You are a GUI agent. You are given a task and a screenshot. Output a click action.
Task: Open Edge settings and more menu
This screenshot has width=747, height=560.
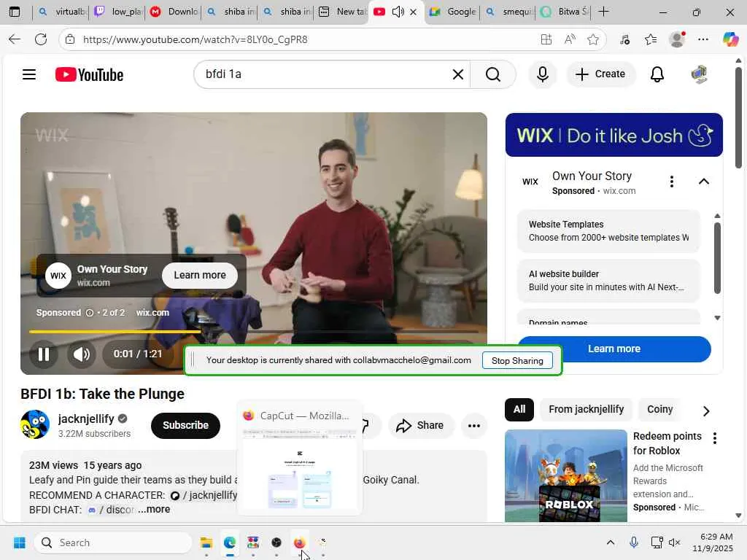click(703, 39)
